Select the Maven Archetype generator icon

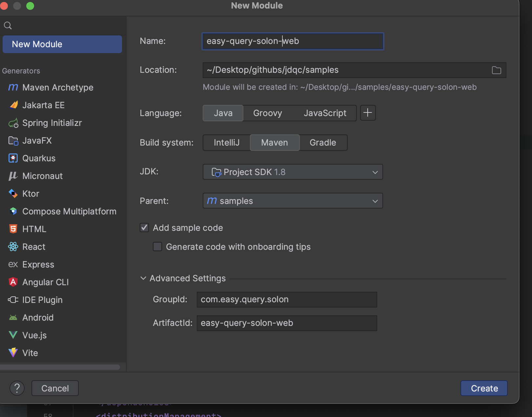[13, 88]
